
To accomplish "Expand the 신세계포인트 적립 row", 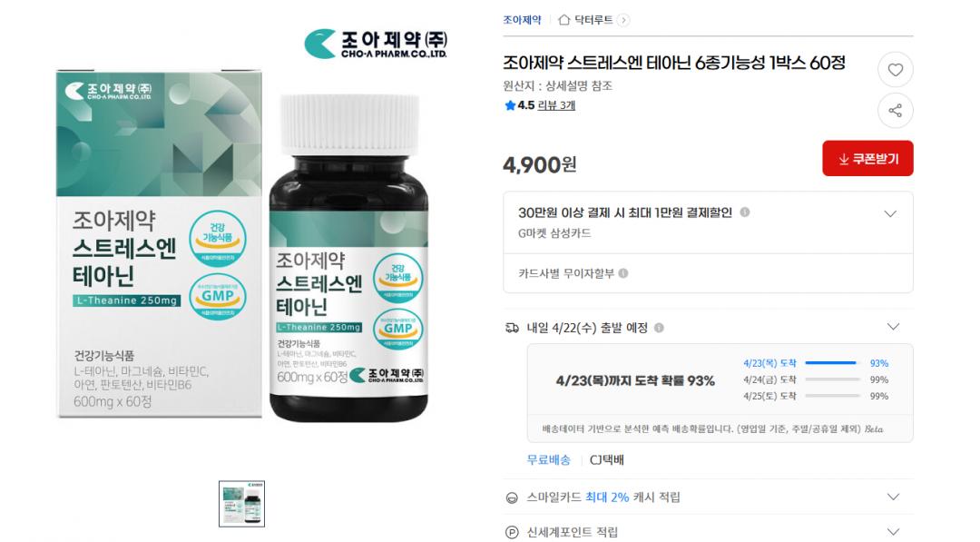I will tap(893, 531).
